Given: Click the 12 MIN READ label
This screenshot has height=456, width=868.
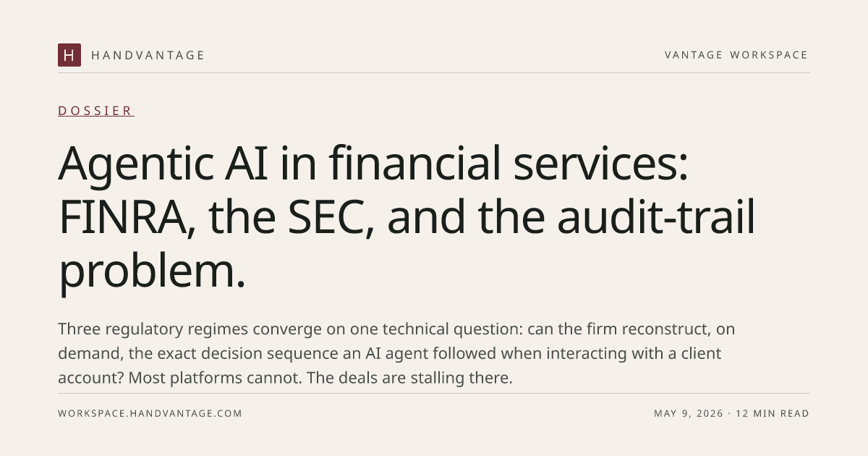Looking at the screenshot, I should click(773, 413).
